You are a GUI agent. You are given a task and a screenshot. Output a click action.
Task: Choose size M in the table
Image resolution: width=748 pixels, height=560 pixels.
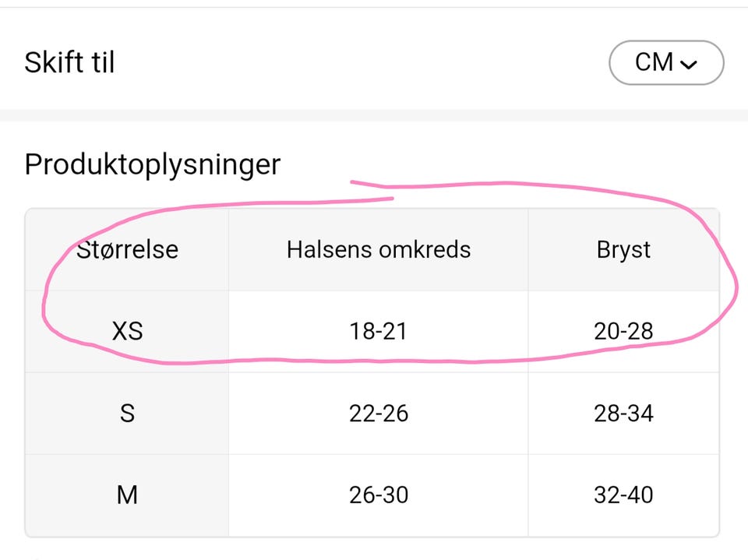(x=127, y=495)
